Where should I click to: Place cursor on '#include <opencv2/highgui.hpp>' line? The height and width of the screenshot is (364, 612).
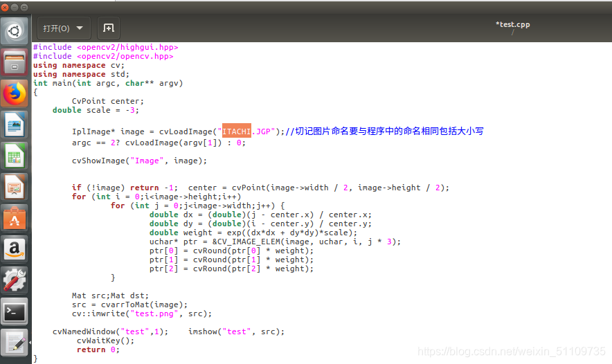pos(105,47)
